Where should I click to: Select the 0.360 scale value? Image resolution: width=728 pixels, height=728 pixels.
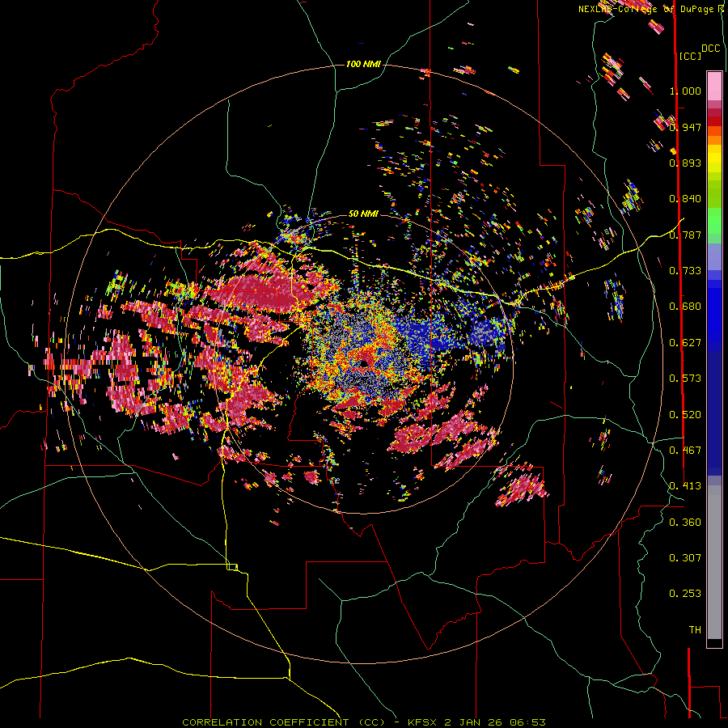685,523
